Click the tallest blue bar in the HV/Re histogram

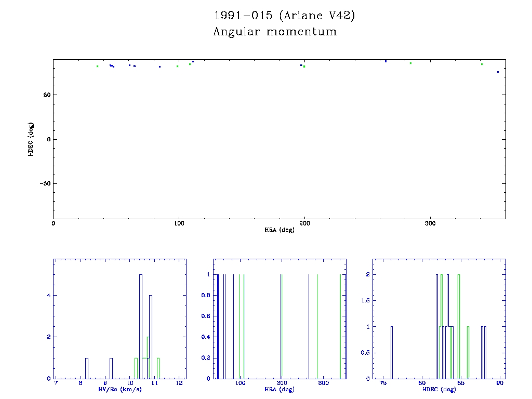tap(141, 326)
